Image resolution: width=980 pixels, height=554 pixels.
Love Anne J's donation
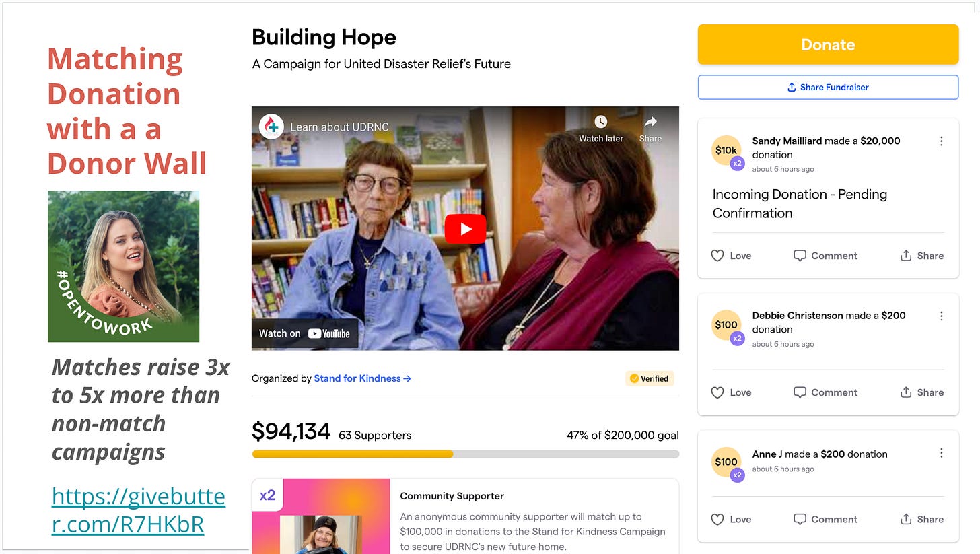[731, 519]
